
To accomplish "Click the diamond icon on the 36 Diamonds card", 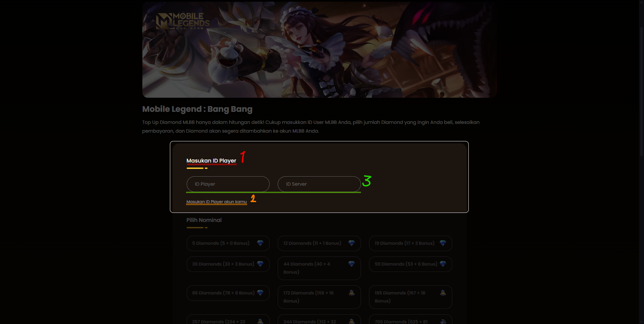I will tap(260, 264).
